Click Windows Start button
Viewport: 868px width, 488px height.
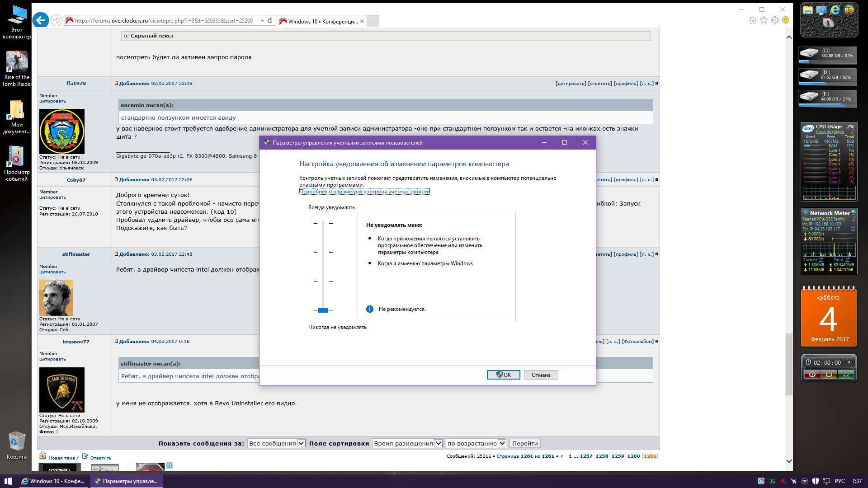(8, 481)
